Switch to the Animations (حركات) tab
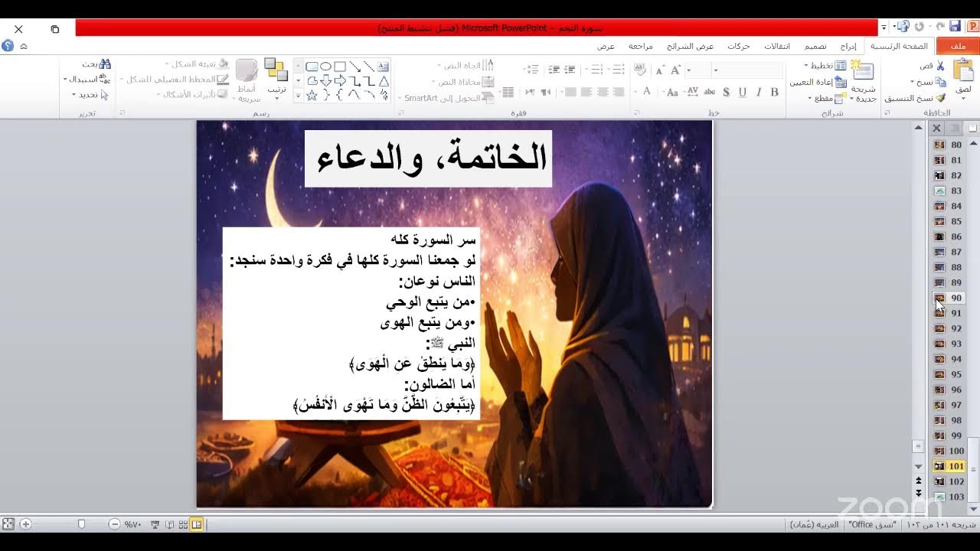 [x=739, y=46]
